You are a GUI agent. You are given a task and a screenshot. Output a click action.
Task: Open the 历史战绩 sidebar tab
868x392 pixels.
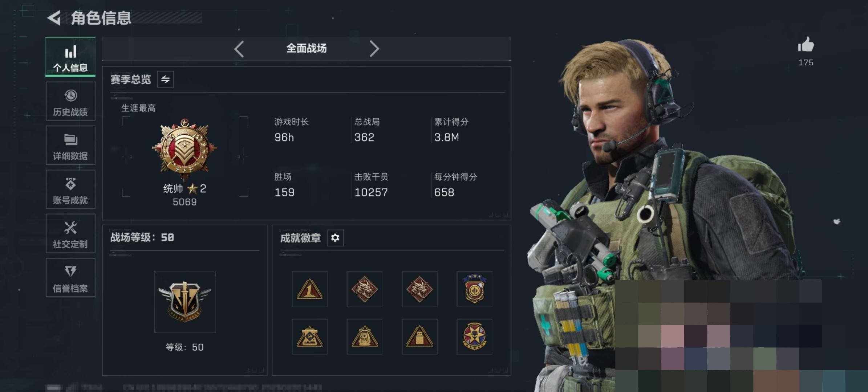(x=70, y=101)
